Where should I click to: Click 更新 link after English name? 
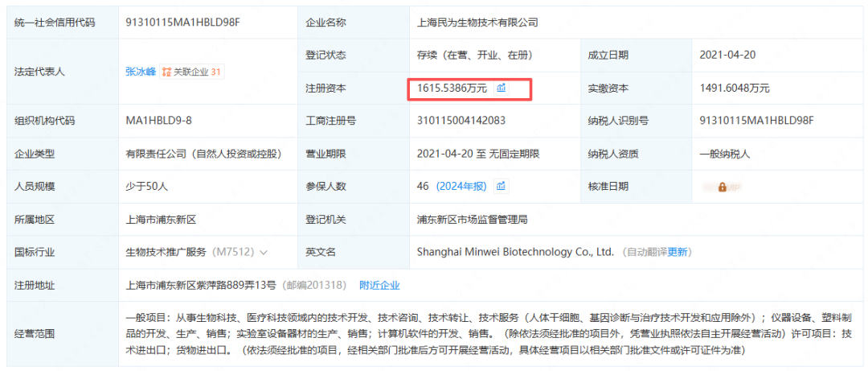click(678, 253)
